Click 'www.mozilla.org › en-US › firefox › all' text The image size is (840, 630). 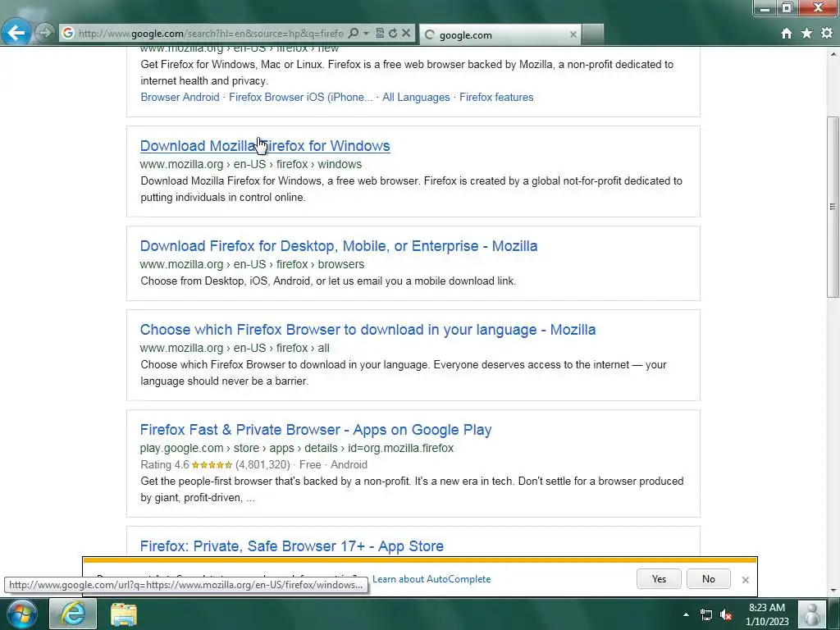pyautogui.click(x=235, y=348)
